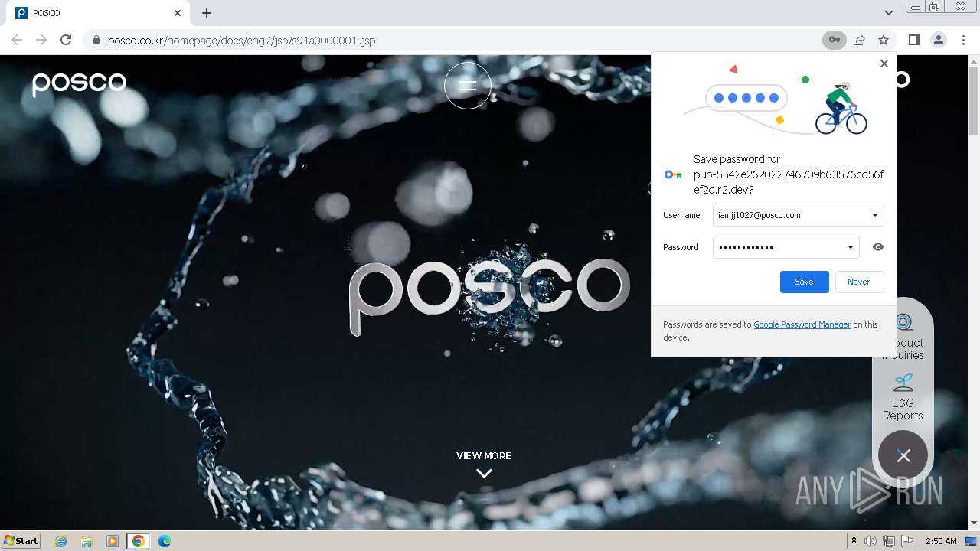980x551 pixels.
Task: Go forward to the next page
Action: [x=41, y=40]
